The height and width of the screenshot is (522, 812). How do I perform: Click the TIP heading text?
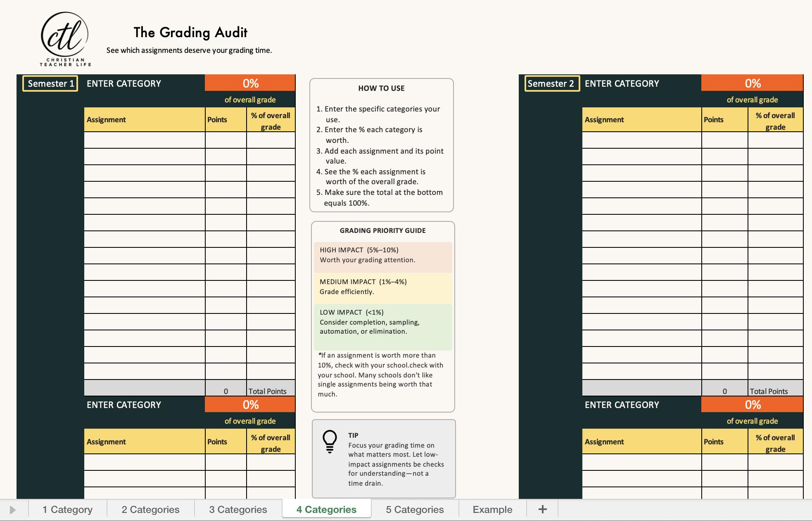tap(353, 435)
